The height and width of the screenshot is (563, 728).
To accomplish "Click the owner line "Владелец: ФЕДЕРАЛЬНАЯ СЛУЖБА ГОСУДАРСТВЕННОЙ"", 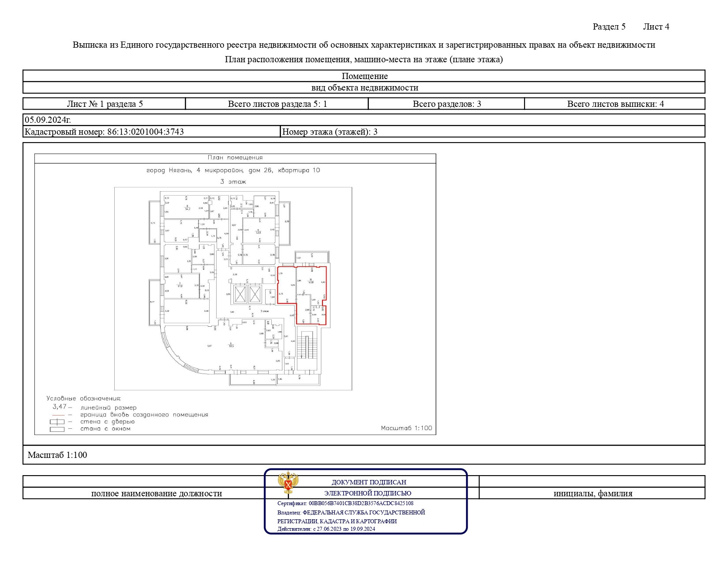I will tap(351, 513).
